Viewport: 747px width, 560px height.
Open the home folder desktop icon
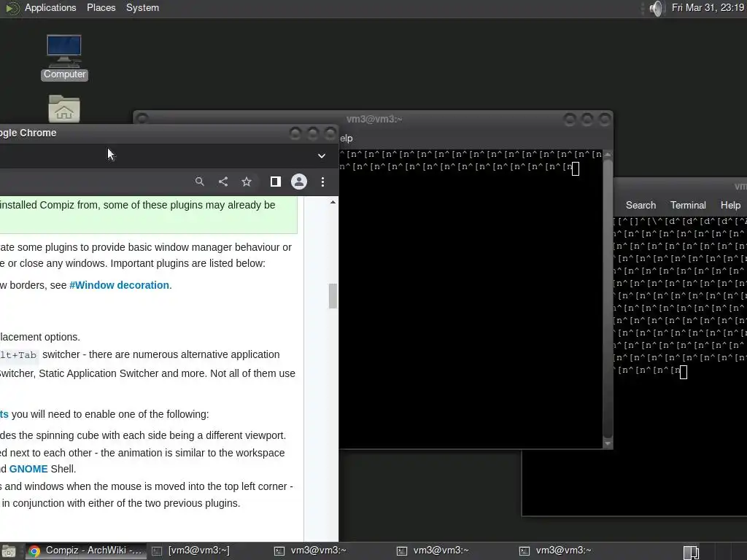click(64, 109)
